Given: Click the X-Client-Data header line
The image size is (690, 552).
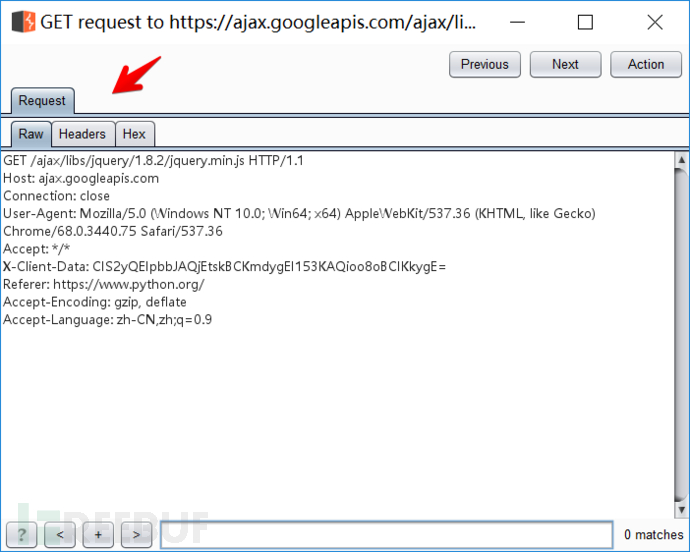Looking at the screenshot, I should point(224,266).
